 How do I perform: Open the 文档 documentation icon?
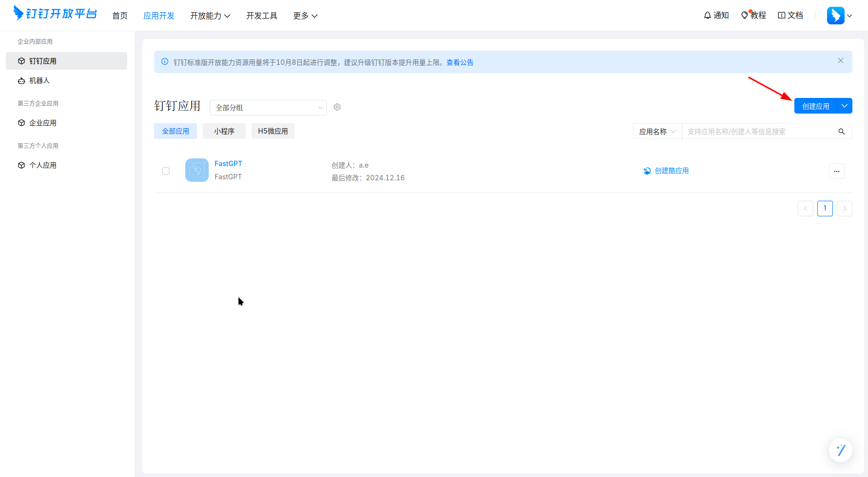tap(782, 15)
